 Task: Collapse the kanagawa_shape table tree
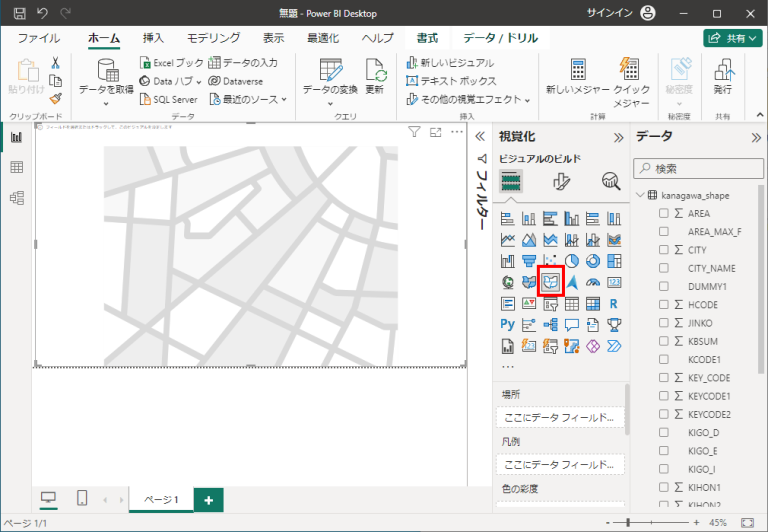(640, 195)
